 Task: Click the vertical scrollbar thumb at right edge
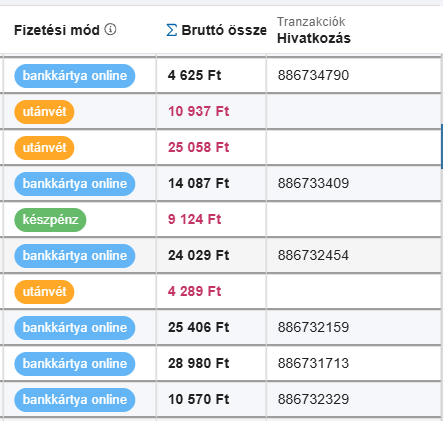442,145
